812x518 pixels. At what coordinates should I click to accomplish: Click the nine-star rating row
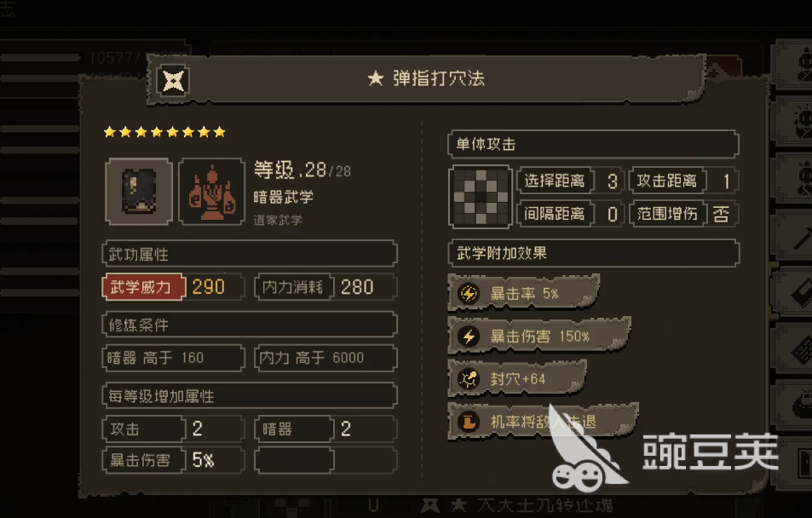[164, 132]
